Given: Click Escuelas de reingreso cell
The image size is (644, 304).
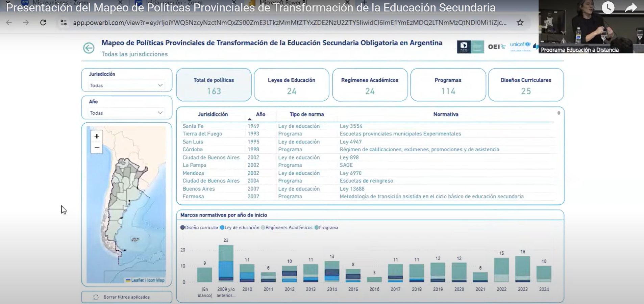Looking at the screenshot, I should click(x=366, y=181).
